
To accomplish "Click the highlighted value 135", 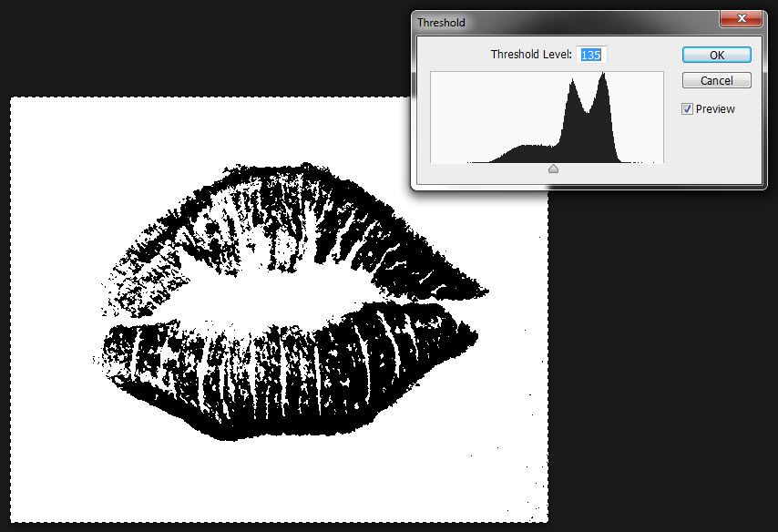I will [x=590, y=54].
